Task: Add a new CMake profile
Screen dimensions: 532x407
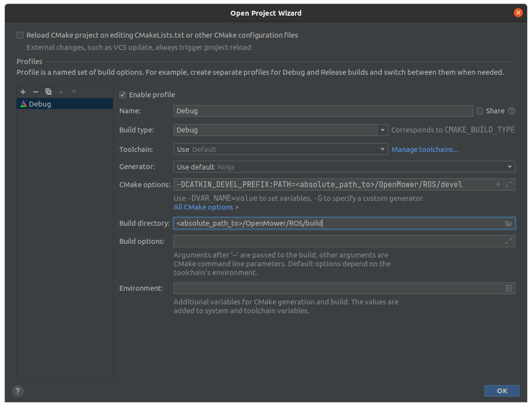Action: (x=23, y=91)
